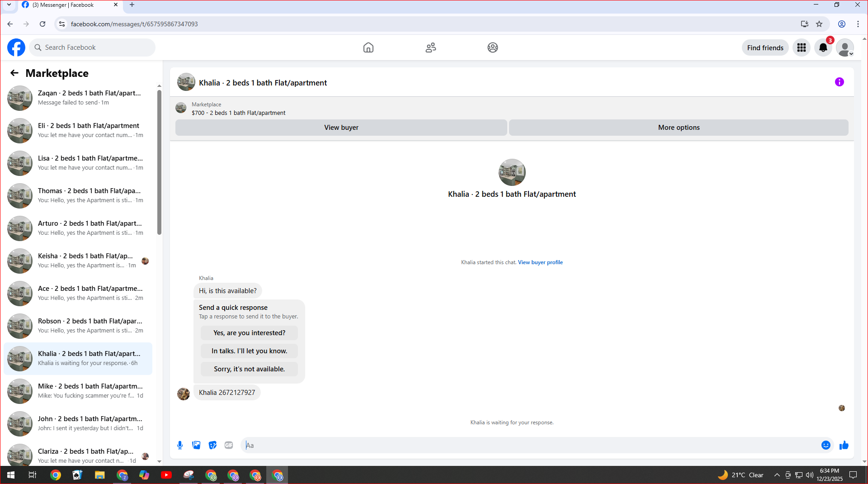This screenshot has width=868, height=484.
Task: Click the message Aa text box
Action: 531,445
